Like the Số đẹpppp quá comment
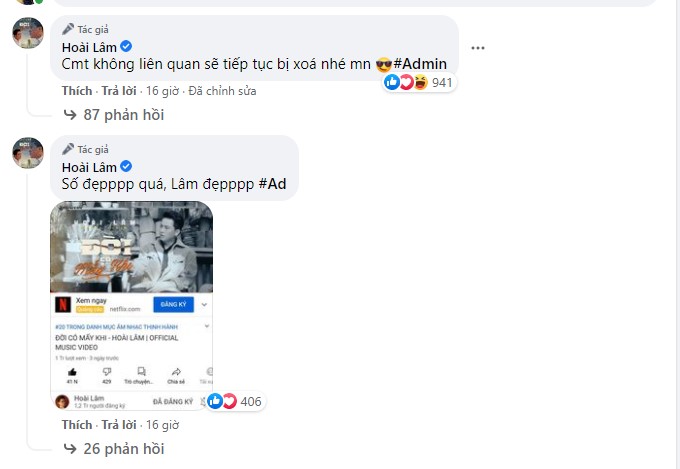The height and width of the screenshot is (469, 680). click(77, 424)
